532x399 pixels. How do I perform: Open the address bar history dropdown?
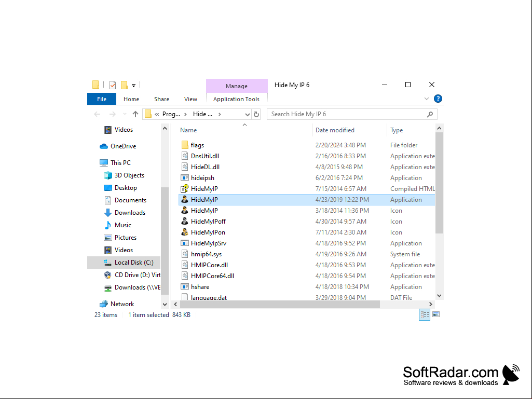[x=248, y=114]
